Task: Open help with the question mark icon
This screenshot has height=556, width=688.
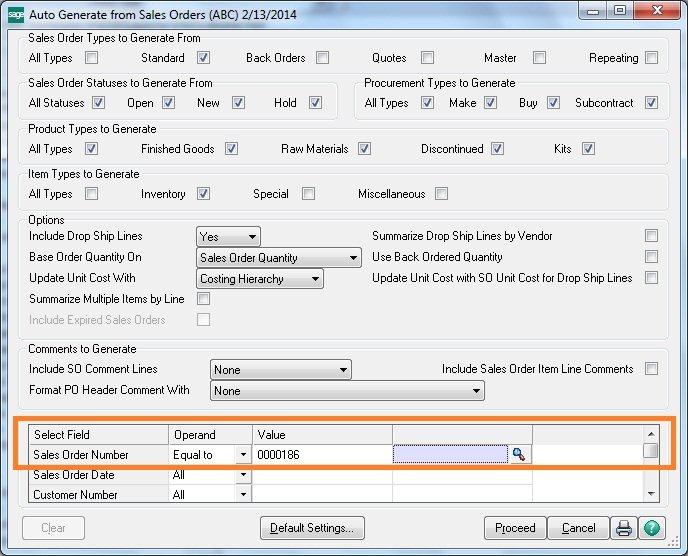Action: pos(652,528)
